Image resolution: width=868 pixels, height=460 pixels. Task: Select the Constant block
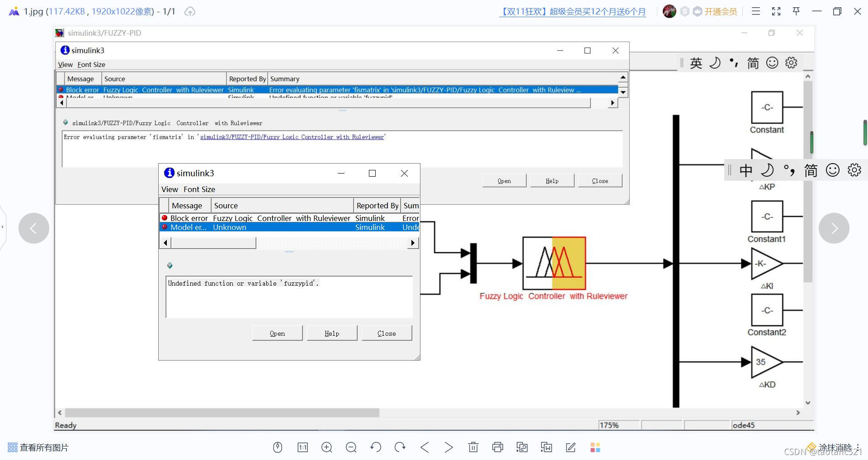coord(767,107)
